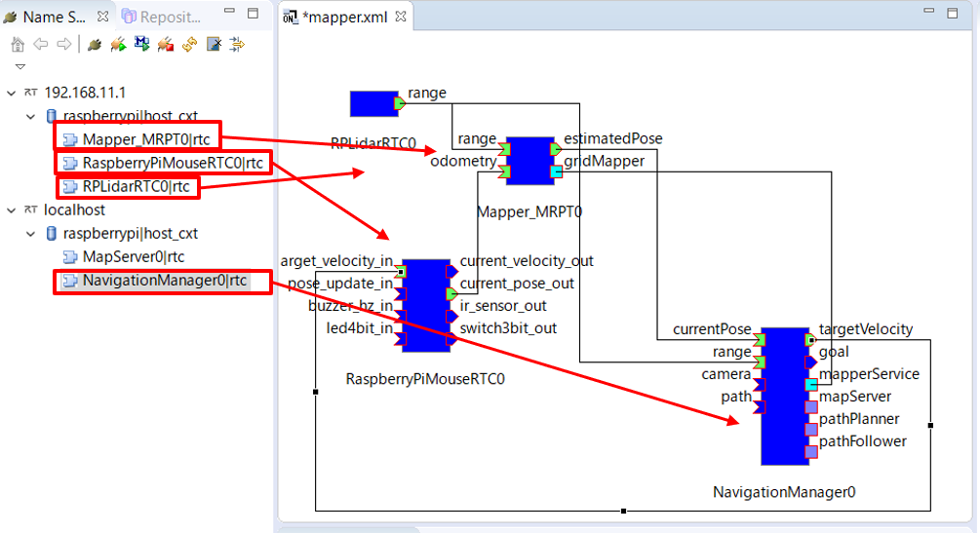The width and height of the screenshot is (980, 533).
Task: Refresh the Name Service view
Action: (x=189, y=44)
